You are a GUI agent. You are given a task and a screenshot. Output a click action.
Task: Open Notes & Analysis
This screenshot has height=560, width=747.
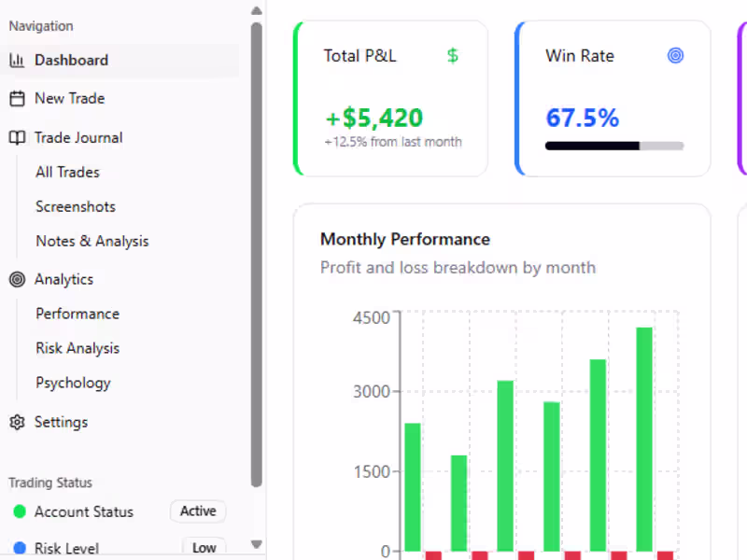click(x=92, y=241)
